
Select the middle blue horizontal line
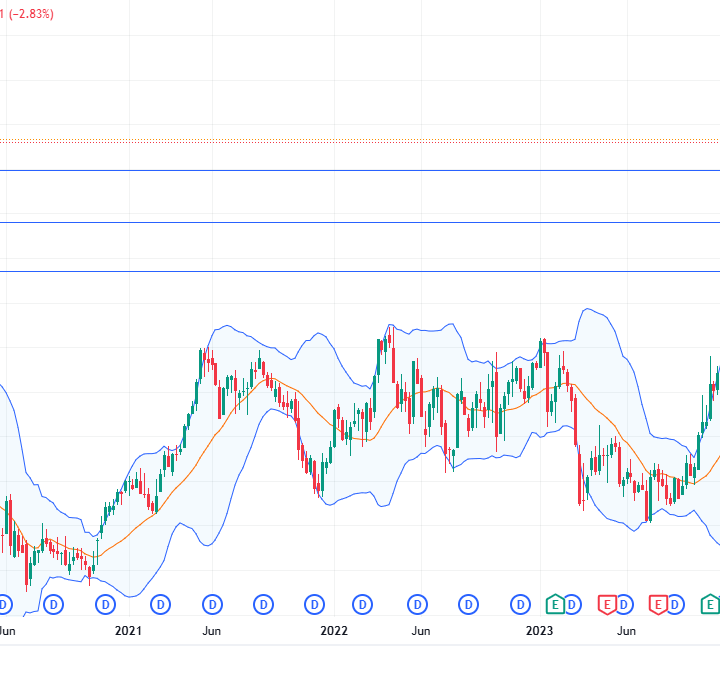pyautogui.click(x=360, y=223)
